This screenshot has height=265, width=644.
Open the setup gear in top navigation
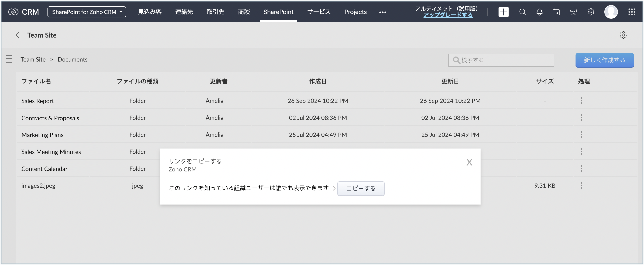coord(591,12)
